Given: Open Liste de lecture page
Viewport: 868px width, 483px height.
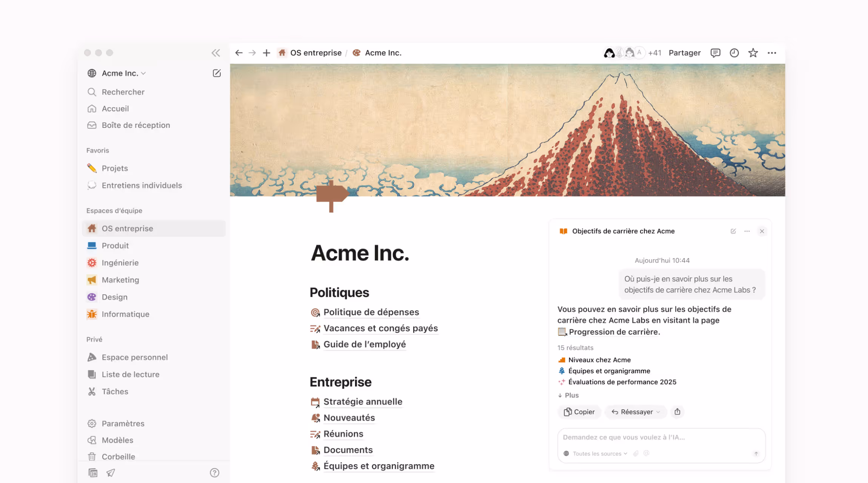Looking at the screenshot, I should tap(154, 374).
